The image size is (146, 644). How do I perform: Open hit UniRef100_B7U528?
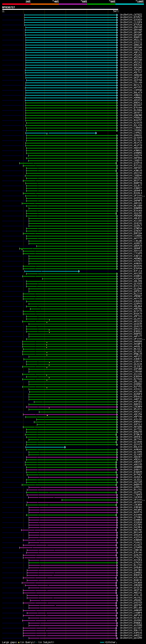click(131, 25)
